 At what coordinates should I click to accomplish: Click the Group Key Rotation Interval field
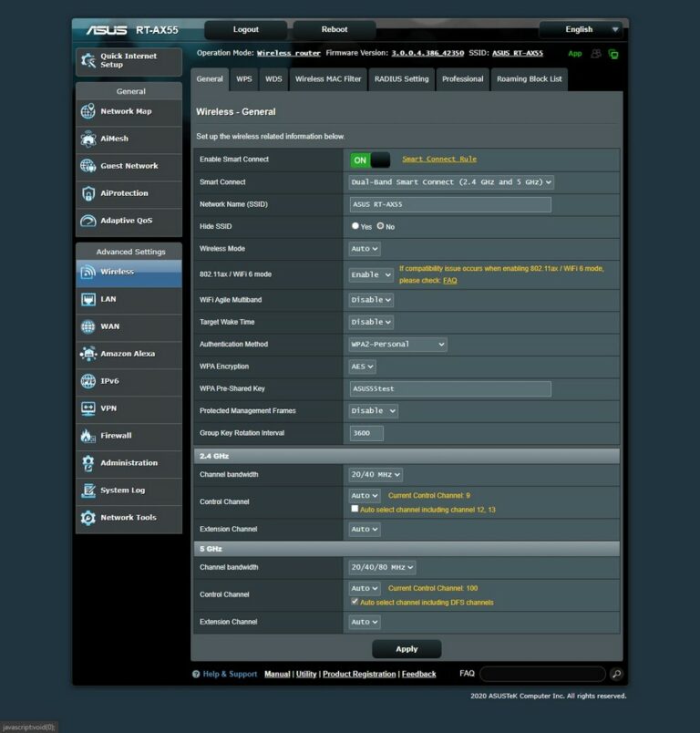tap(366, 433)
